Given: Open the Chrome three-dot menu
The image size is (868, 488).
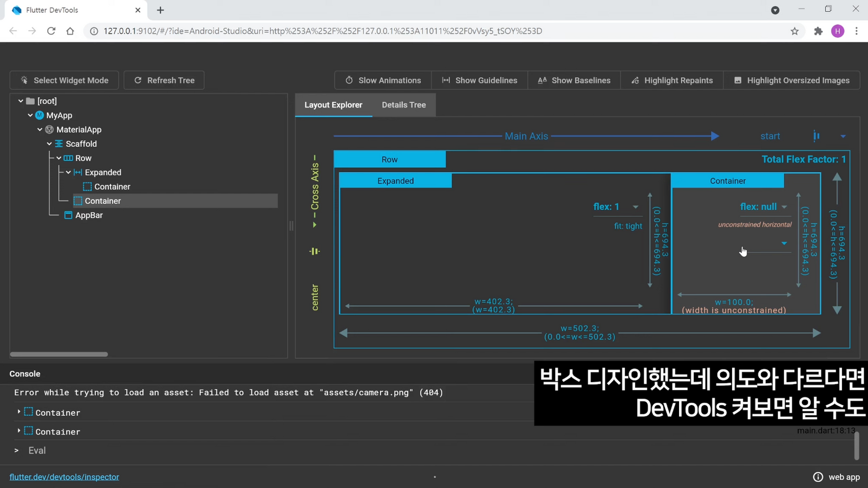Looking at the screenshot, I should (x=856, y=31).
